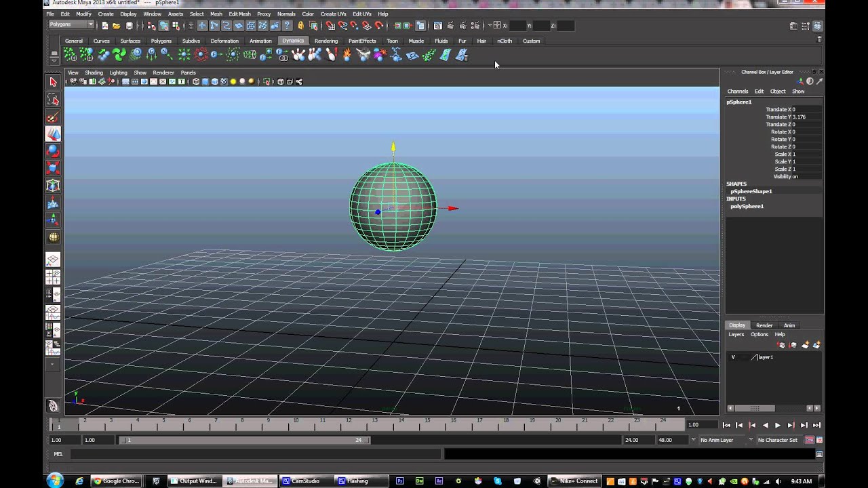Toggle wireframe display in viewport toolbar
Image resolution: width=868 pixels, height=488 pixels.
click(x=196, y=81)
